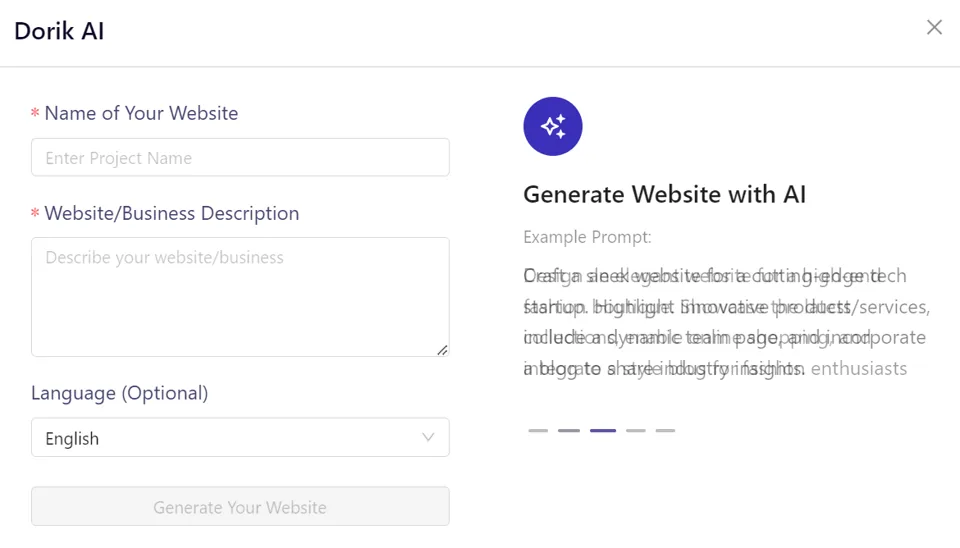Select the second example prompt indicator
Image resolution: width=960 pixels, height=548 pixels.
click(x=569, y=430)
